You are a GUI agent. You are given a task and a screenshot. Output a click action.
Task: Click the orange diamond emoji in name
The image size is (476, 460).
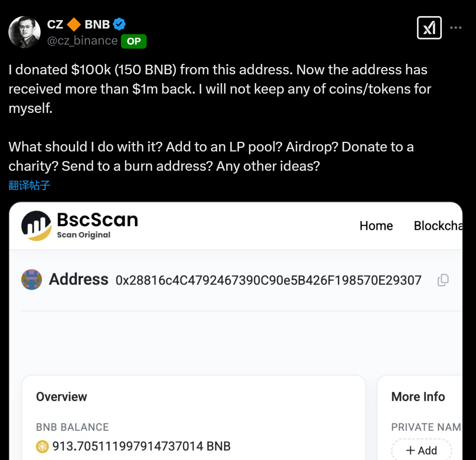pyautogui.click(x=74, y=25)
